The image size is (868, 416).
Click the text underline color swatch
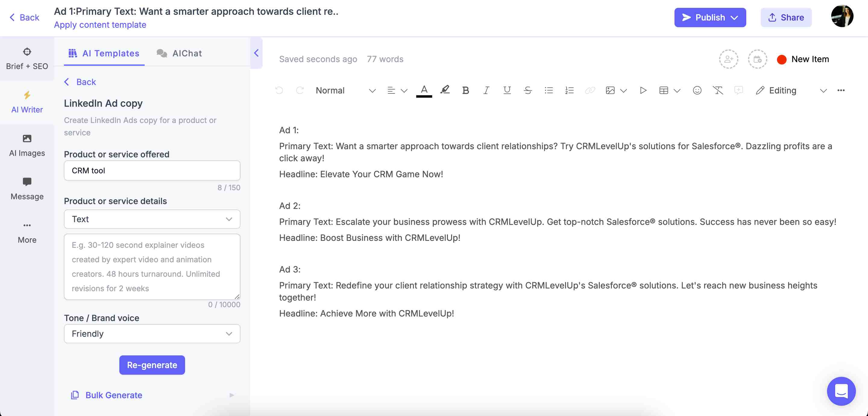425,96
